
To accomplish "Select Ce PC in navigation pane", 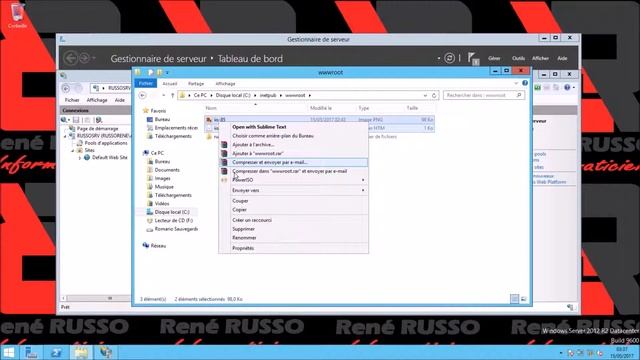I will (x=157, y=153).
